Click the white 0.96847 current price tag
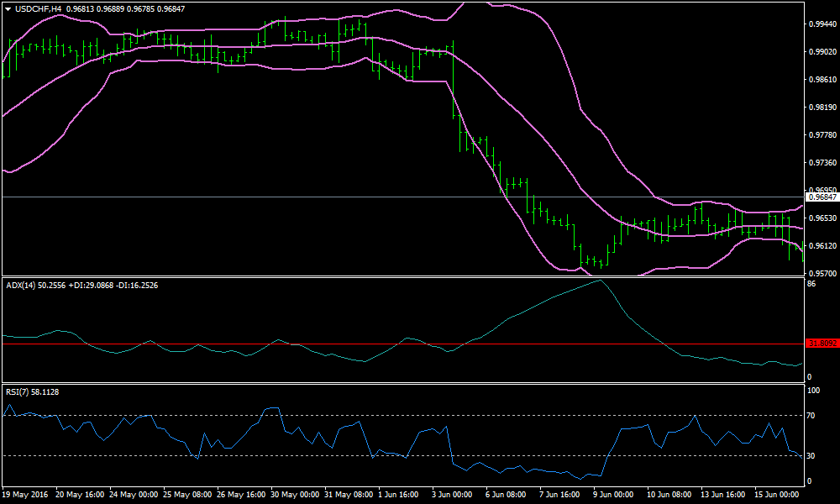Image resolution: width=840 pixels, height=504 pixels. point(821,197)
